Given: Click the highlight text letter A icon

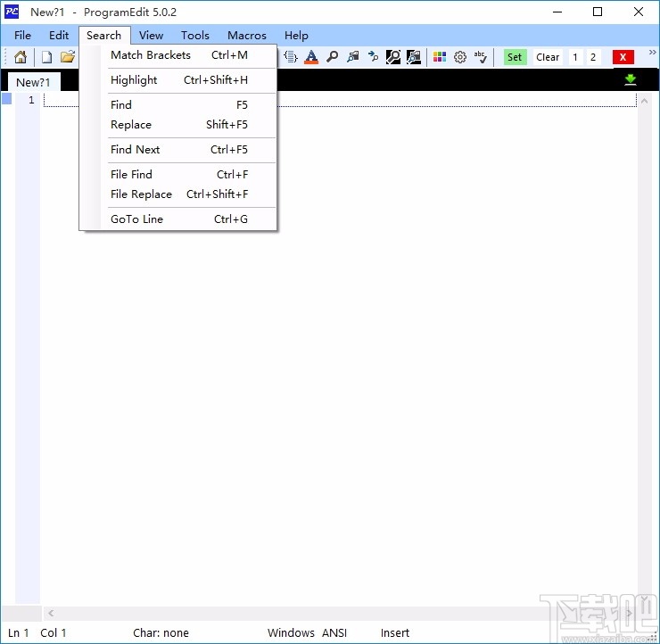Looking at the screenshot, I should pyautogui.click(x=311, y=57).
